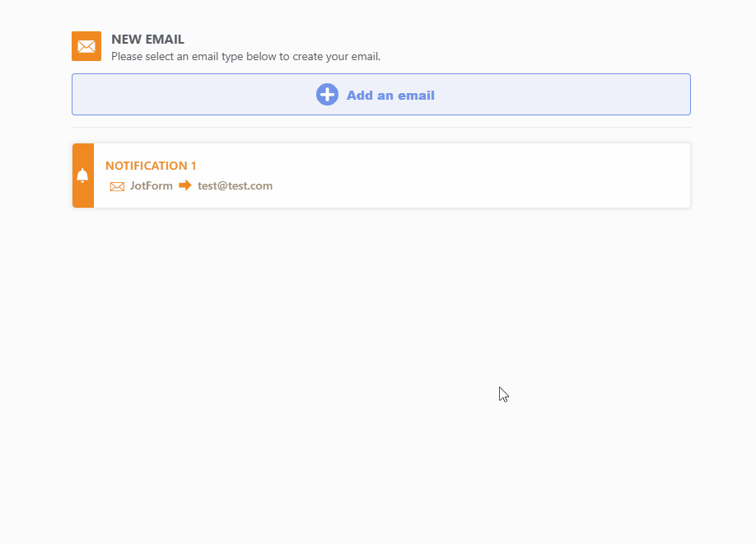Select the mail envelope inside orange square
Viewport: 756px width, 544px height.
(86, 46)
